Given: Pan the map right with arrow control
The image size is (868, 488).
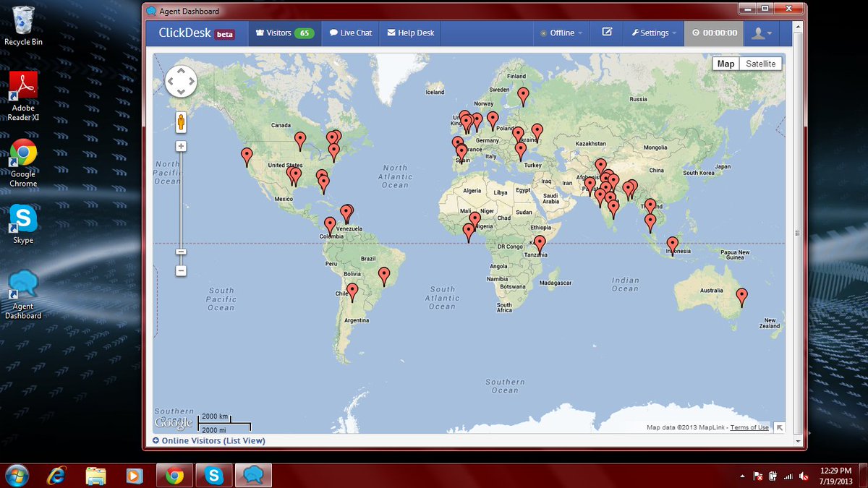Looking at the screenshot, I should pyautogui.click(x=191, y=82).
